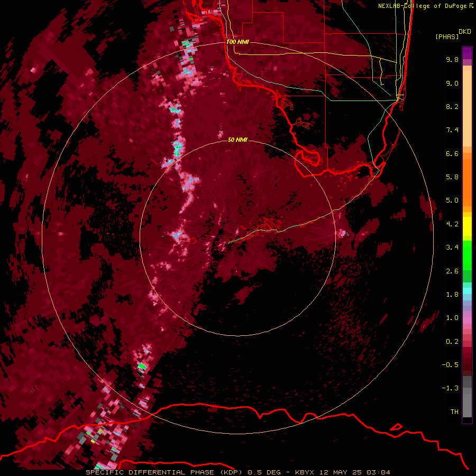This screenshot has width=476, height=476.
Task: Click the 6.6 scale value
Action: tap(452, 153)
